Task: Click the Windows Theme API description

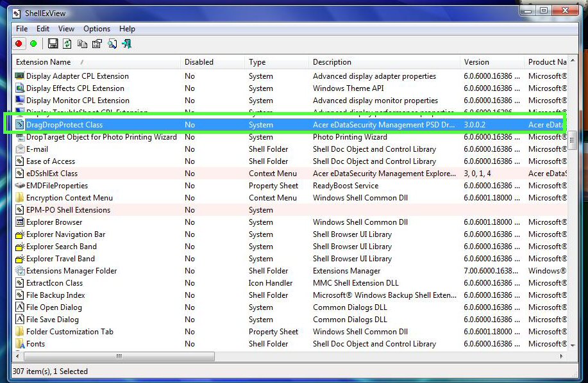Action: point(348,88)
